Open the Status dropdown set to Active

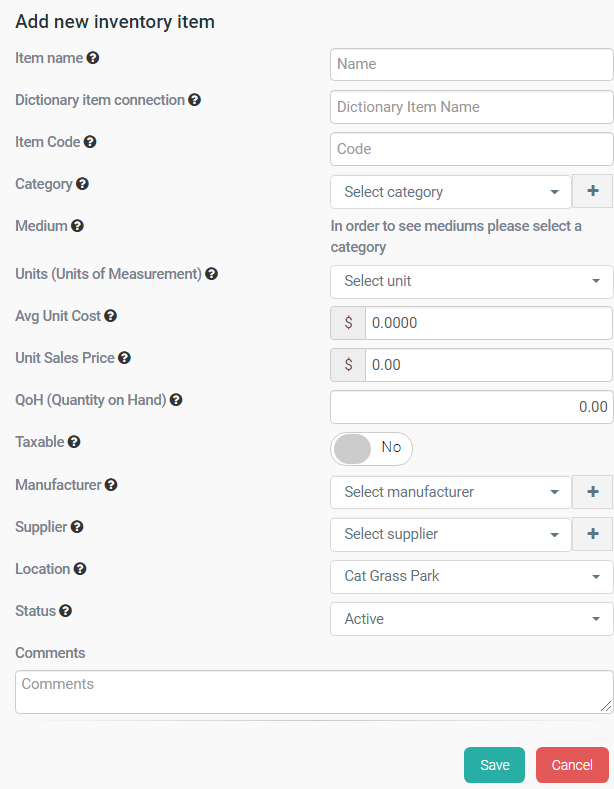pyautogui.click(x=471, y=619)
